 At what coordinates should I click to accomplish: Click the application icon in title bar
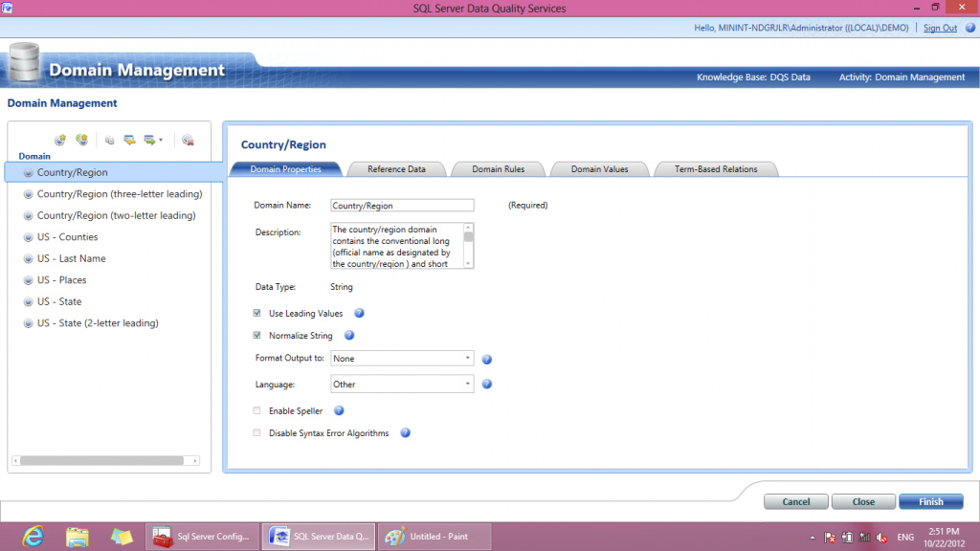tap(7, 8)
